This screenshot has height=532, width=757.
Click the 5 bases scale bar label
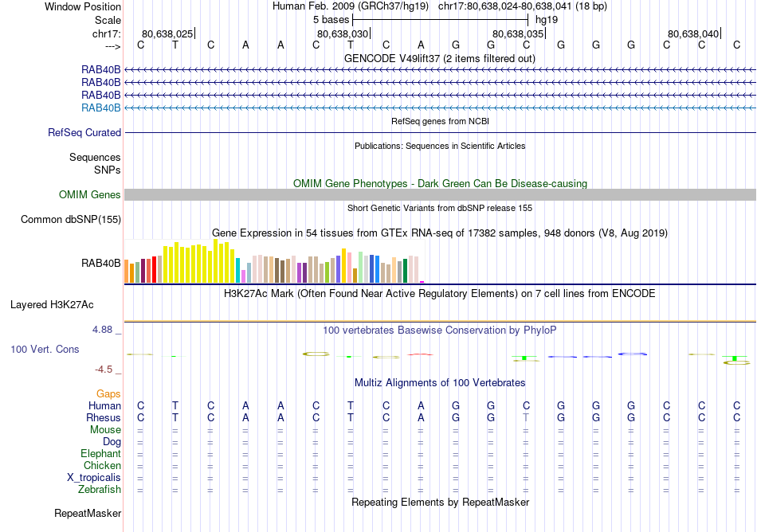(x=331, y=20)
